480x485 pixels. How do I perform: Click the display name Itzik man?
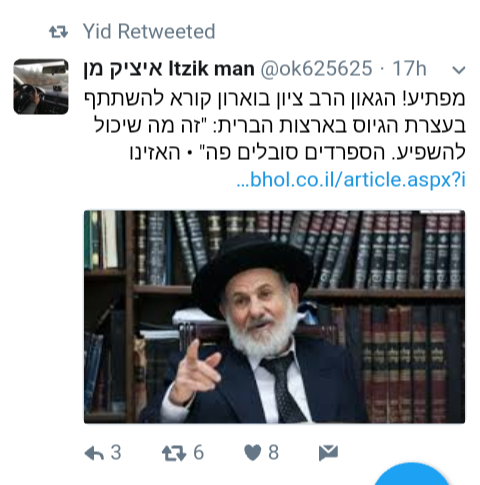point(212,69)
